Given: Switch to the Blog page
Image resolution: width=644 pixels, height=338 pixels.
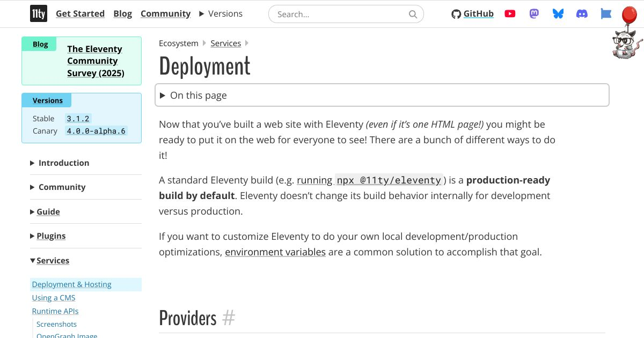Looking at the screenshot, I should pos(123,13).
